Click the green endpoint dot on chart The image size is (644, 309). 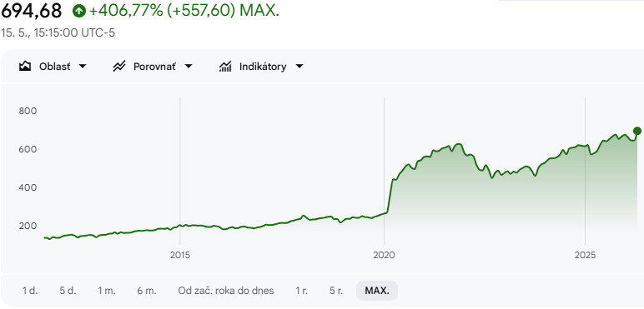click(637, 131)
